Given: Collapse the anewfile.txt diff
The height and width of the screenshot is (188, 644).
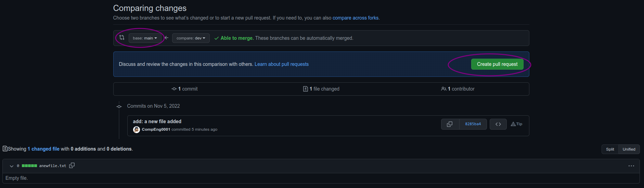Looking at the screenshot, I should pyautogui.click(x=12, y=166).
